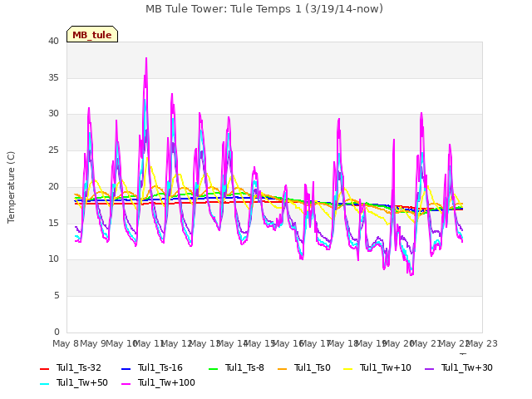Click the Temperature (C) axis label
The height and width of the screenshot is (399, 532).
(x=11, y=187)
